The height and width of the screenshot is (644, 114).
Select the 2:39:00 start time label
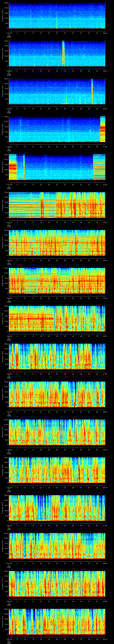(x=9, y=109)
